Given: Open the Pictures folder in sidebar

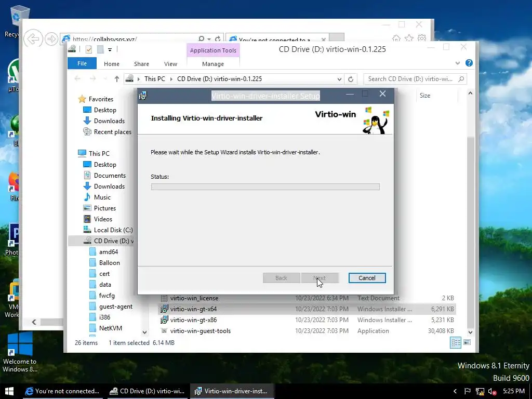Looking at the screenshot, I should pos(104,208).
